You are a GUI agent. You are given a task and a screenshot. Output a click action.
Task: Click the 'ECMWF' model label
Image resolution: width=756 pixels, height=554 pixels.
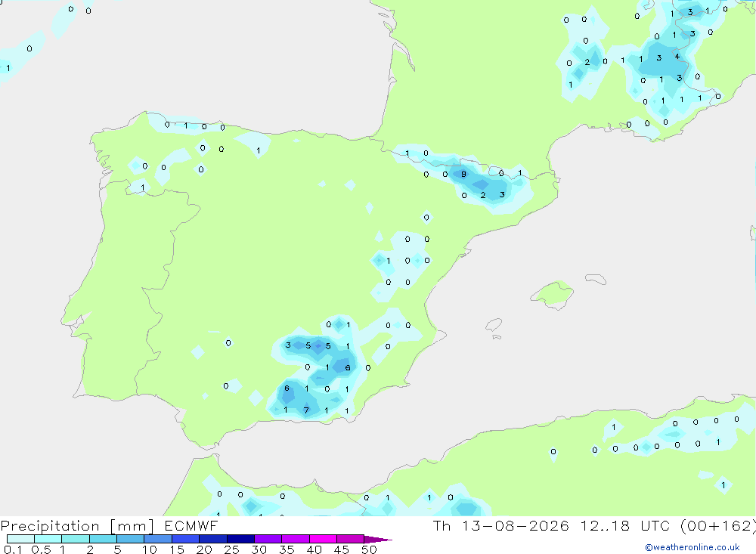coord(191,525)
